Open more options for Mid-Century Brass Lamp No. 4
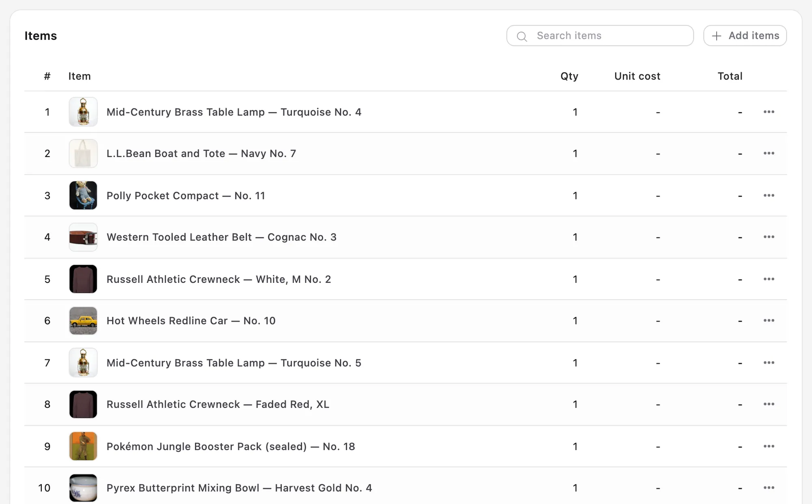The image size is (812, 504). click(x=769, y=112)
